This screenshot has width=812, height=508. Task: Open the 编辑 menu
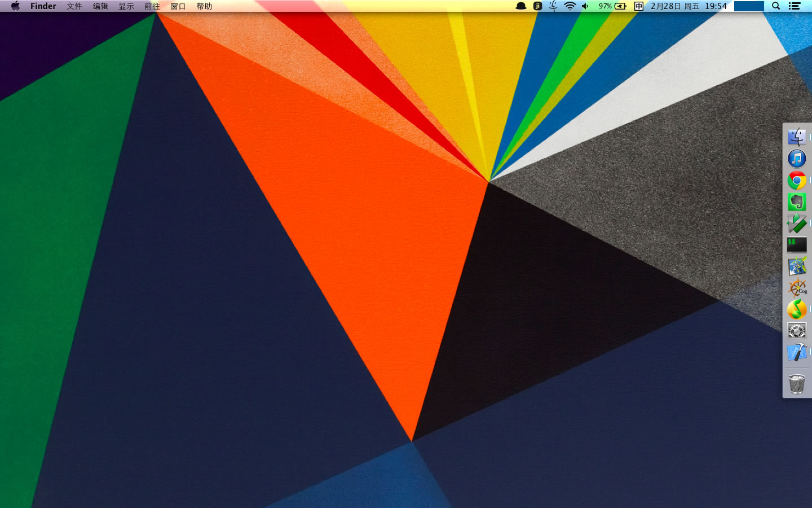(100, 6)
